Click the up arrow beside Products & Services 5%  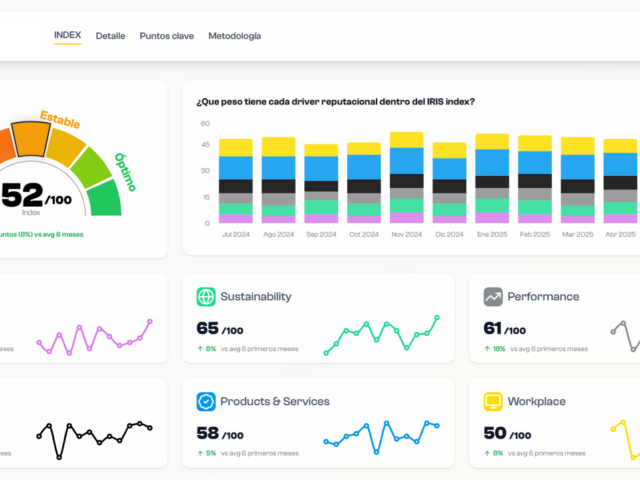(x=199, y=453)
